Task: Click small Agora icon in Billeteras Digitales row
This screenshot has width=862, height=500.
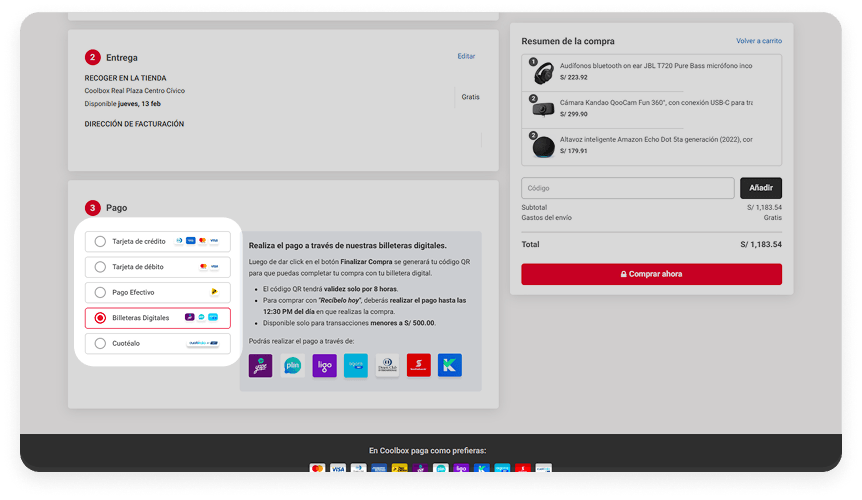Action: click(x=213, y=317)
